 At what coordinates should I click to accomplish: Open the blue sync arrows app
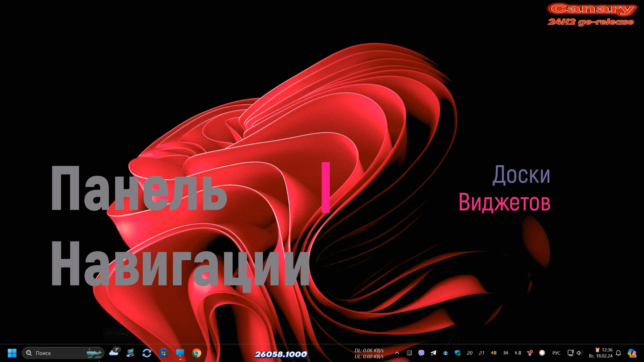click(x=147, y=353)
